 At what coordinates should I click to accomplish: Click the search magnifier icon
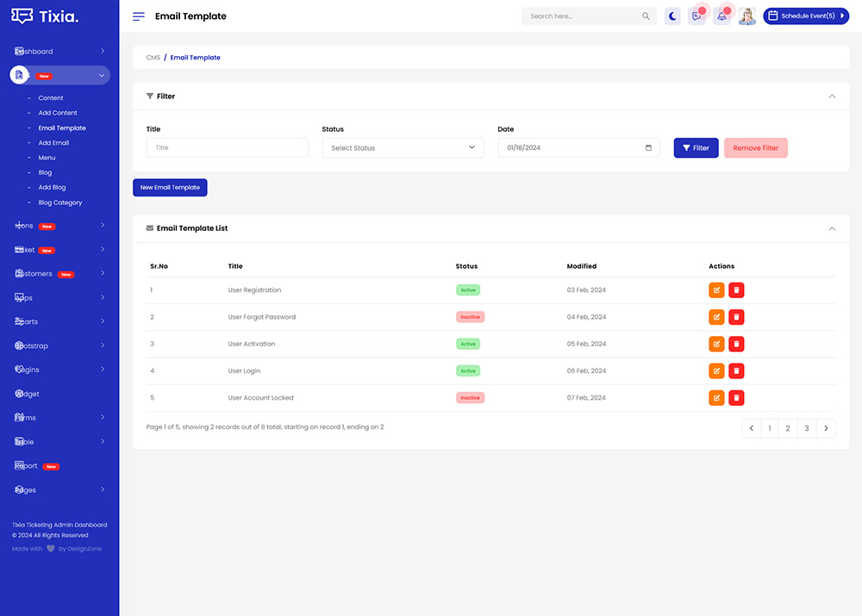point(646,16)
